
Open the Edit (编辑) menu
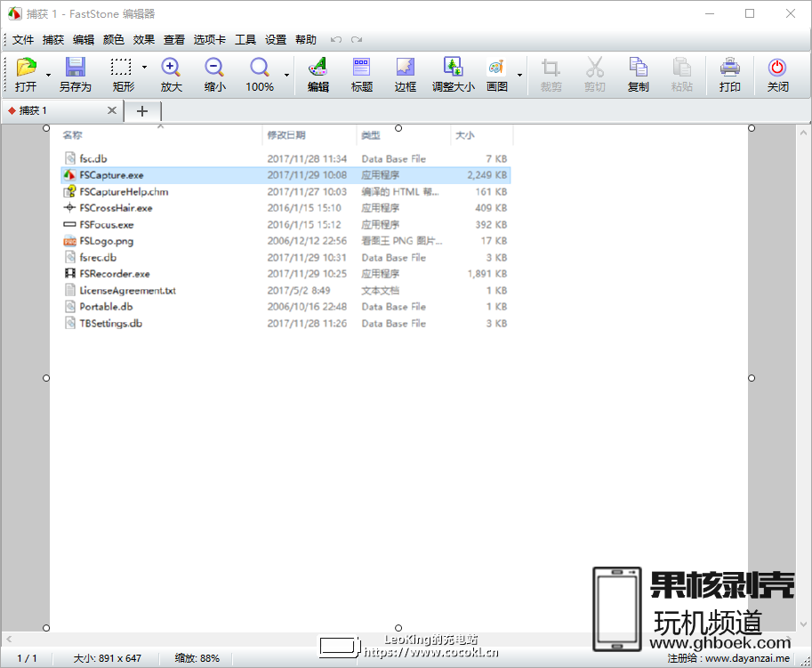tap(84, 40)
